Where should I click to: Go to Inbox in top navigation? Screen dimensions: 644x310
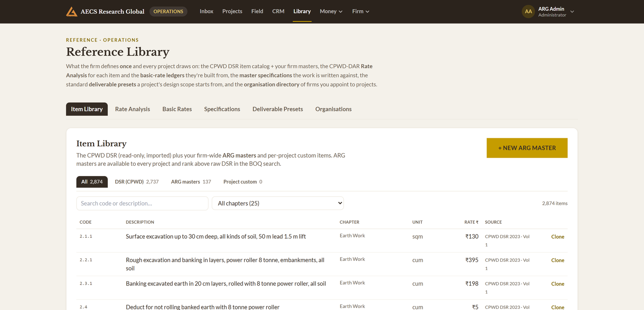click(x=206, y=11)
